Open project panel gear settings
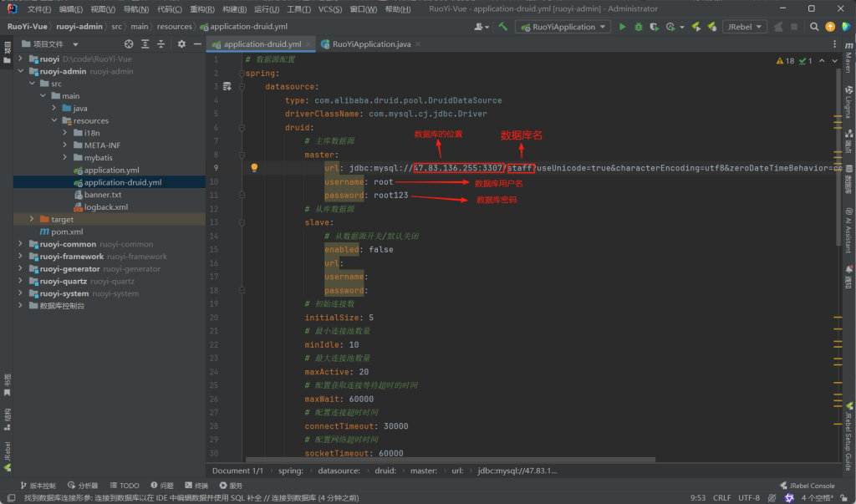This screenshot has width=856, height=504. [181, 44]
